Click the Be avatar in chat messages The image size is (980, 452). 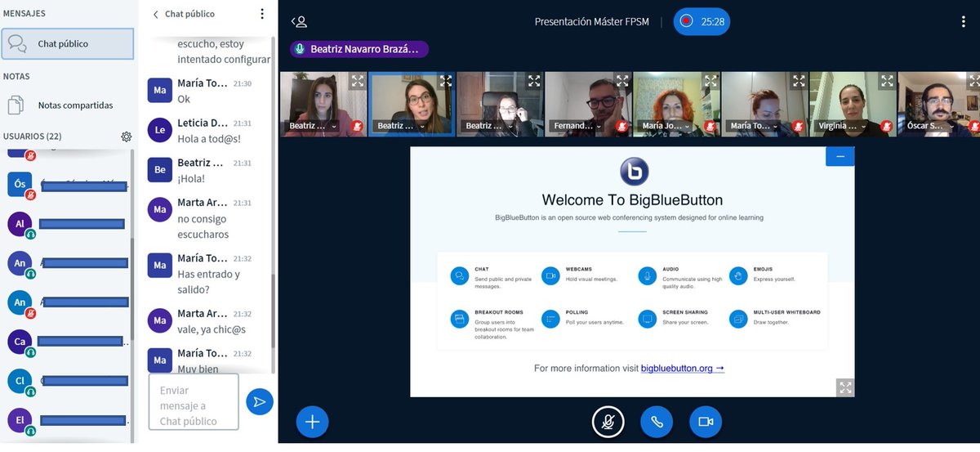(x=159, y=169)
